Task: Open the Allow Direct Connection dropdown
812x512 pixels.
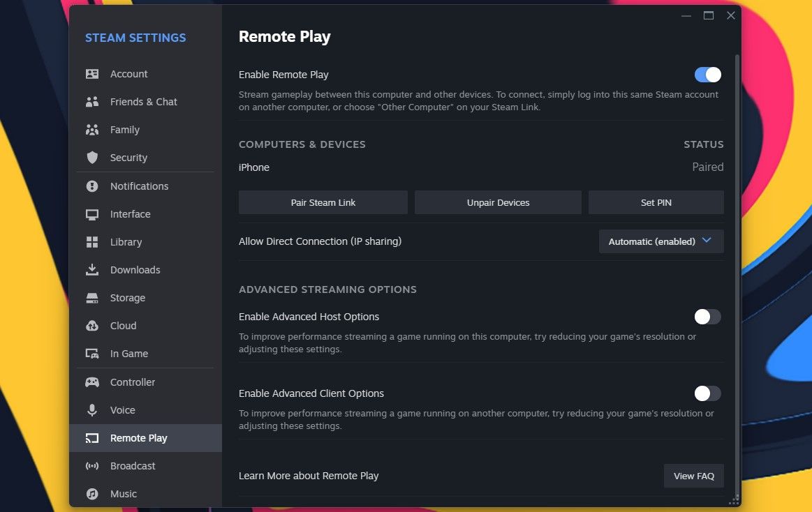Action: coord(660,241)
